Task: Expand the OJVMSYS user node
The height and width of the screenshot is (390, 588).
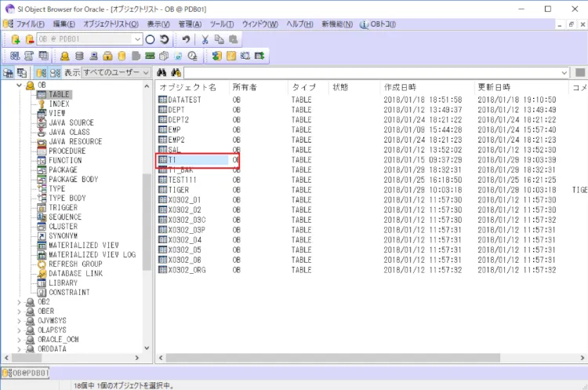Action: pyautogui.click(x=19, y=321)
